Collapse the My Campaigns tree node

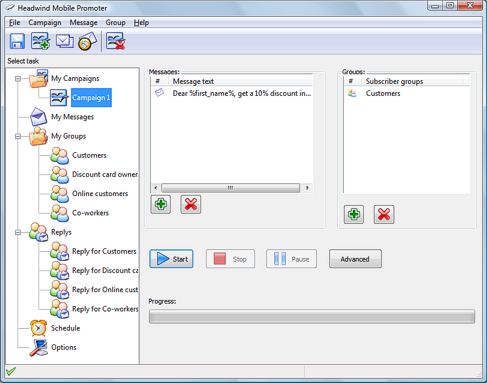18,79
